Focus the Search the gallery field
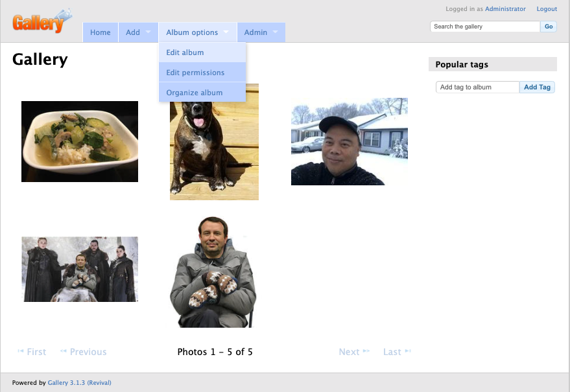The height and width of the screenshot is (392, 570). (484, 27)
